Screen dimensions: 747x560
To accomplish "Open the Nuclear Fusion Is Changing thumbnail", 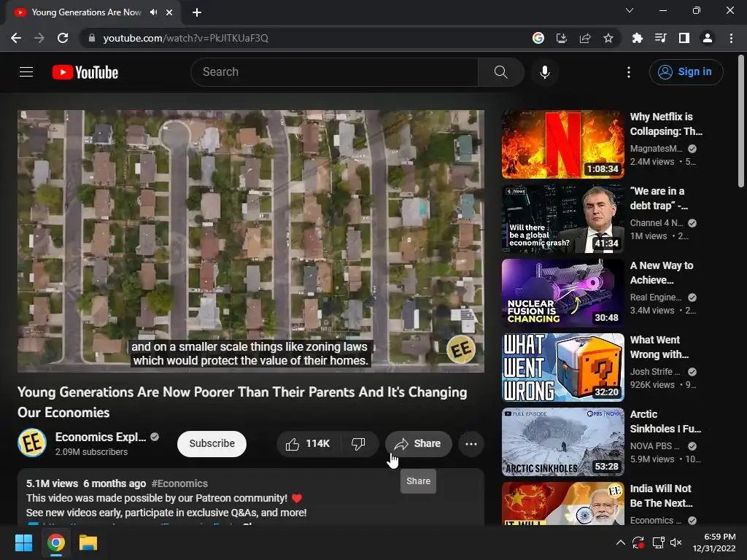I will [562, 293].
